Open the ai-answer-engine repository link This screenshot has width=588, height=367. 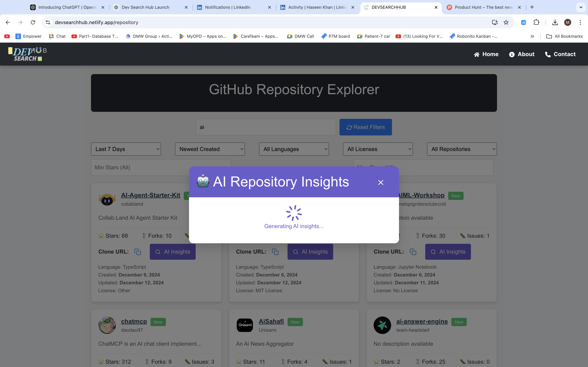pyautogui.click(x=422, y=321)
